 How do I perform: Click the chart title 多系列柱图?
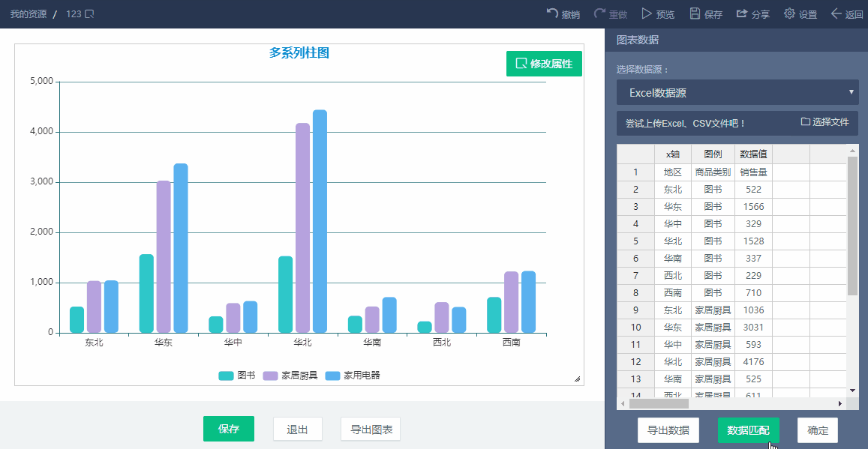tap(299, 52)
